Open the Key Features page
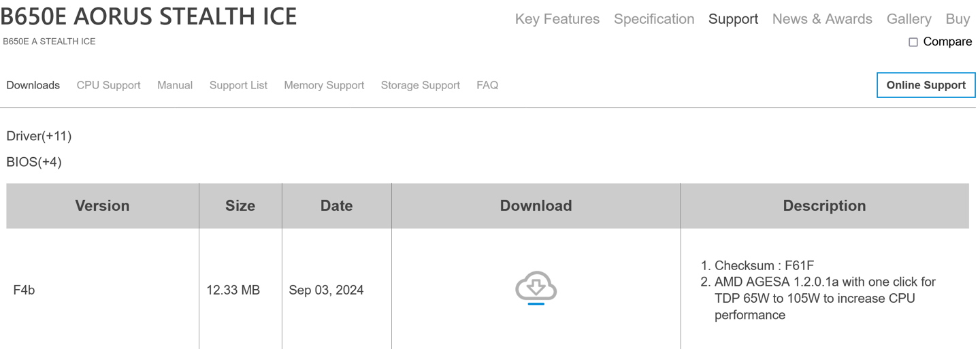Image resolution: width=980 pixels, height=349 pixels. [x=557, y=19]
